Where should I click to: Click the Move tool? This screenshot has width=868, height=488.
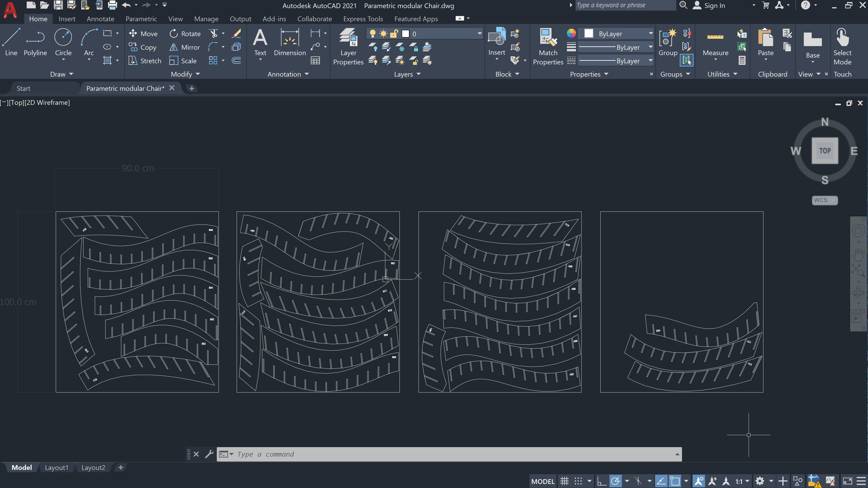(143, 34)
